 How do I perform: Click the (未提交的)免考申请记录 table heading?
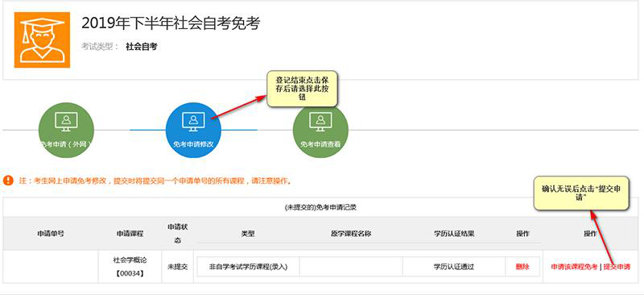(x=320, y=207)
